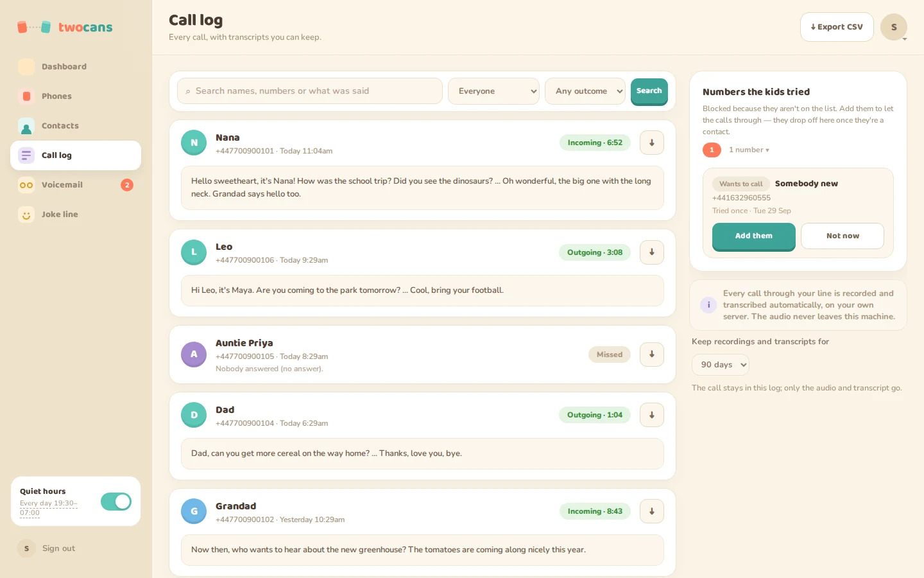Viewport: 924px width, 578px height.
Task: Open the Joke line page
Action: click(x=76, y=215)
